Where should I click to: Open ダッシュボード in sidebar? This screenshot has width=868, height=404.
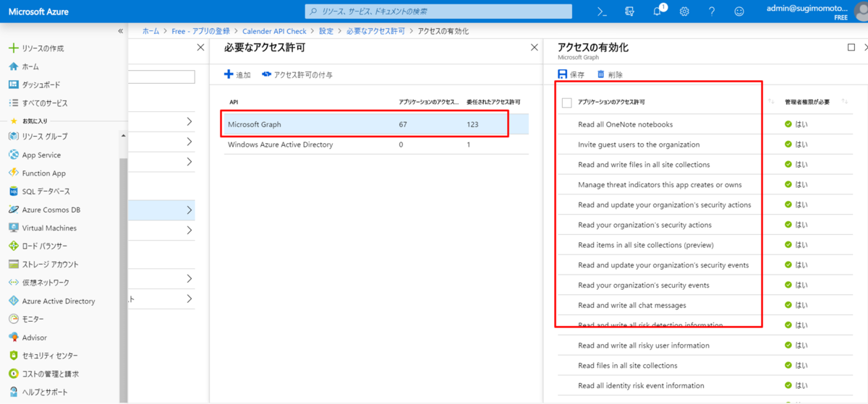pos(34,85)
